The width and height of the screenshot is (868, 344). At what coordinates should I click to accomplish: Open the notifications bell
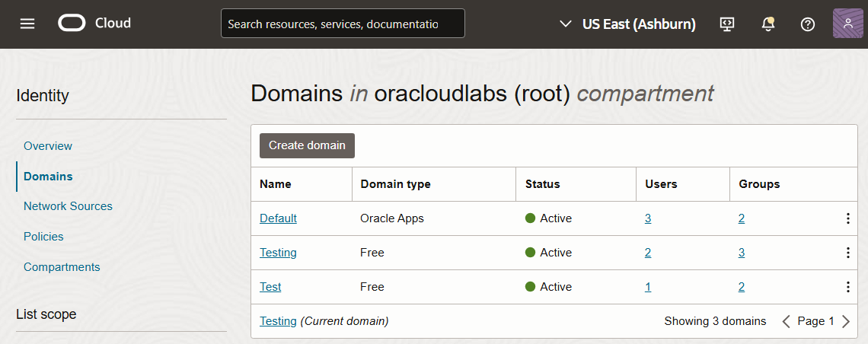pyautogui.click(x=768, y=24)
